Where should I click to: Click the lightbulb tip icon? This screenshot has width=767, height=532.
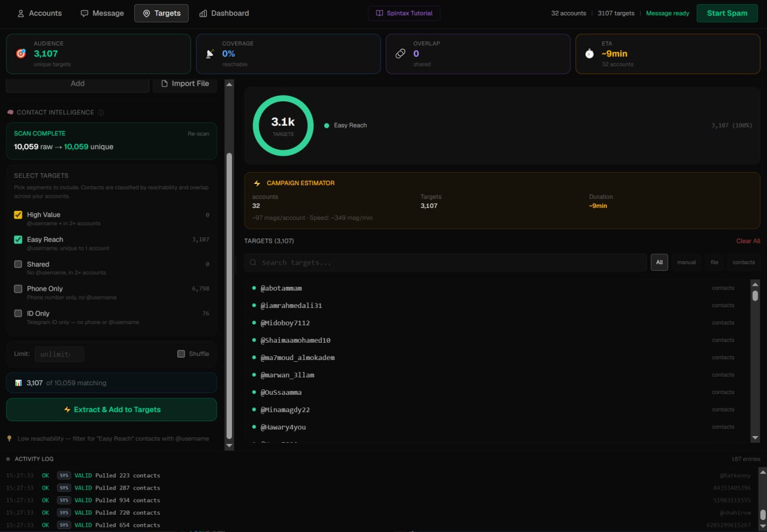(x=10, y=439)
